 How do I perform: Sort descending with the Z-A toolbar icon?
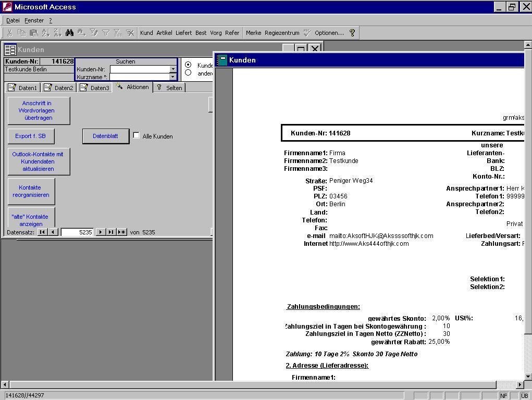[x=57, y=33]
